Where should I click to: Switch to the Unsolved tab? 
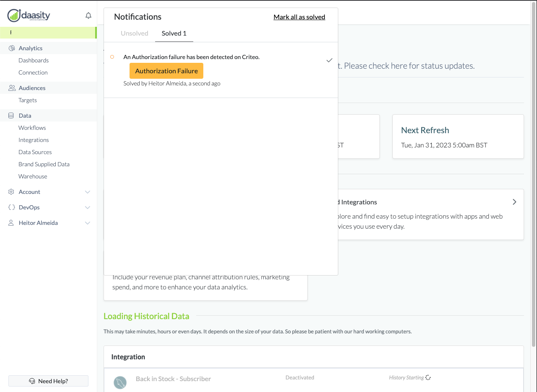point(134,34)
